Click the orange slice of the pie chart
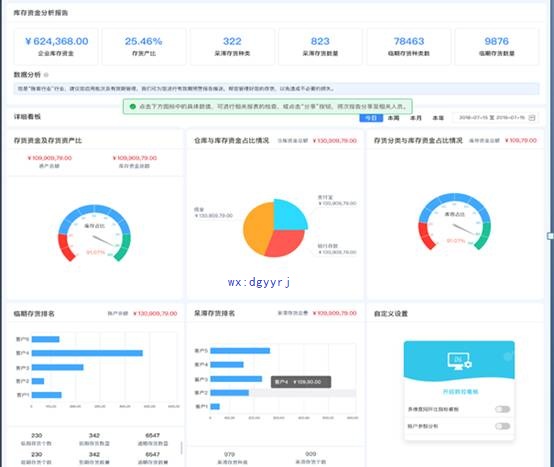This screenshot has height=467, width=554. pos(258,228)
